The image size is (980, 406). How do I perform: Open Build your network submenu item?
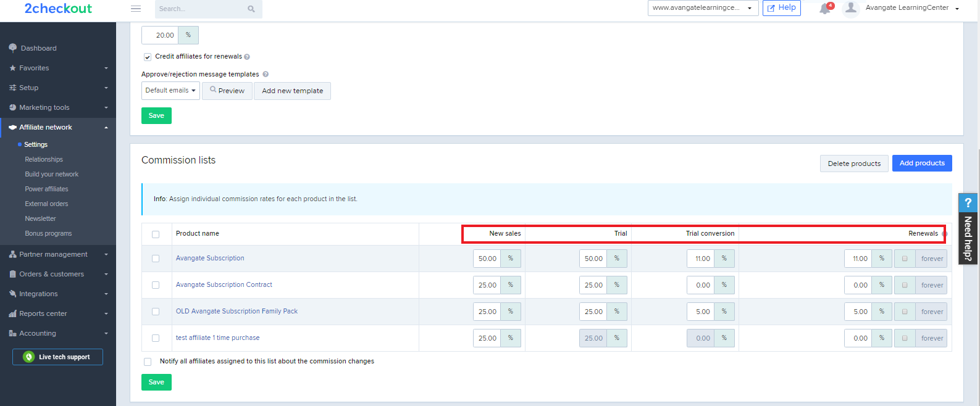[52, 174]
